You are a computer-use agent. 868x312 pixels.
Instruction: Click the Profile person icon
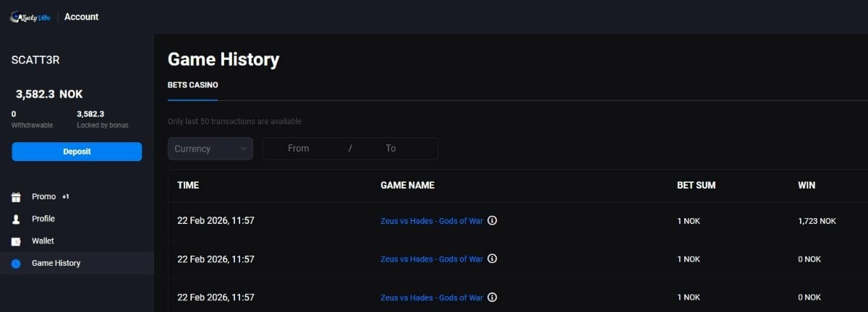(16, 219)
